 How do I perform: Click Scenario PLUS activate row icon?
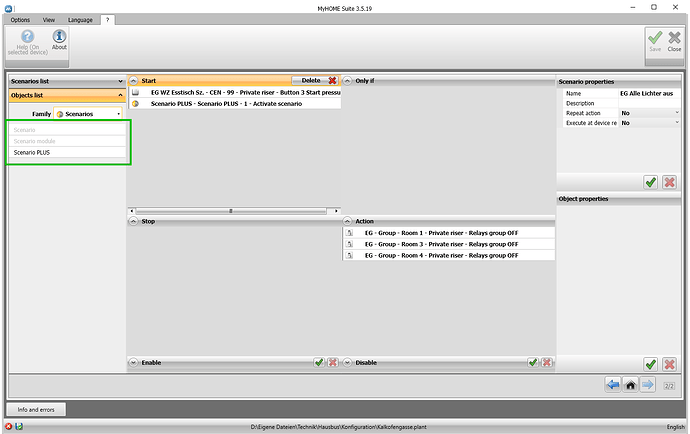[x=136, y=103]
